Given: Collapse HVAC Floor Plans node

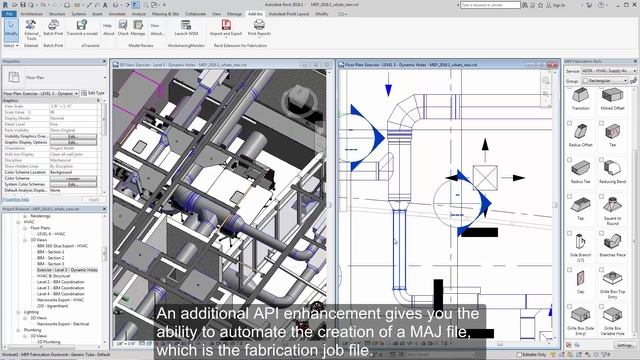Looking at the screenshot, I should (x=25, y=228).
